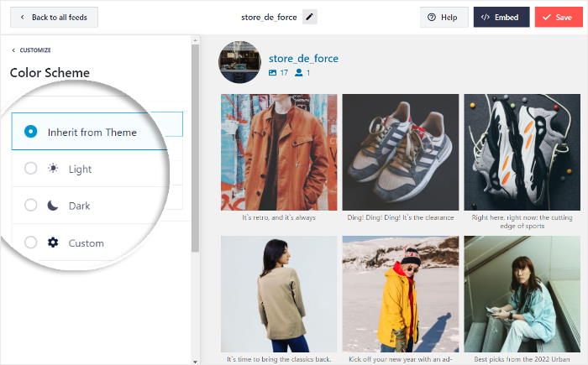588x365 pixels.
Task: Click the gear icon next to Custom
Action: (53, 242)
